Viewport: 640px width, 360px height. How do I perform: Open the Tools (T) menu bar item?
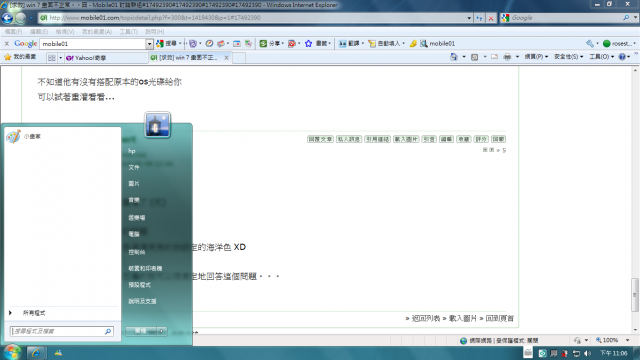129,31
